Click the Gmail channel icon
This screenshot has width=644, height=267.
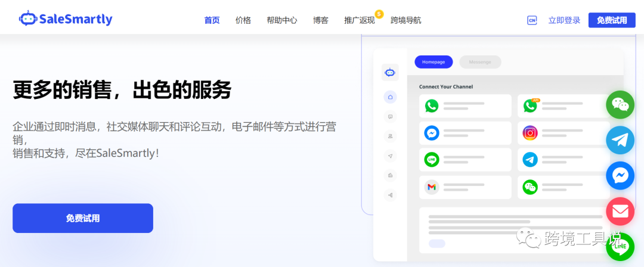pyautogui.click(x=432, y=187)
